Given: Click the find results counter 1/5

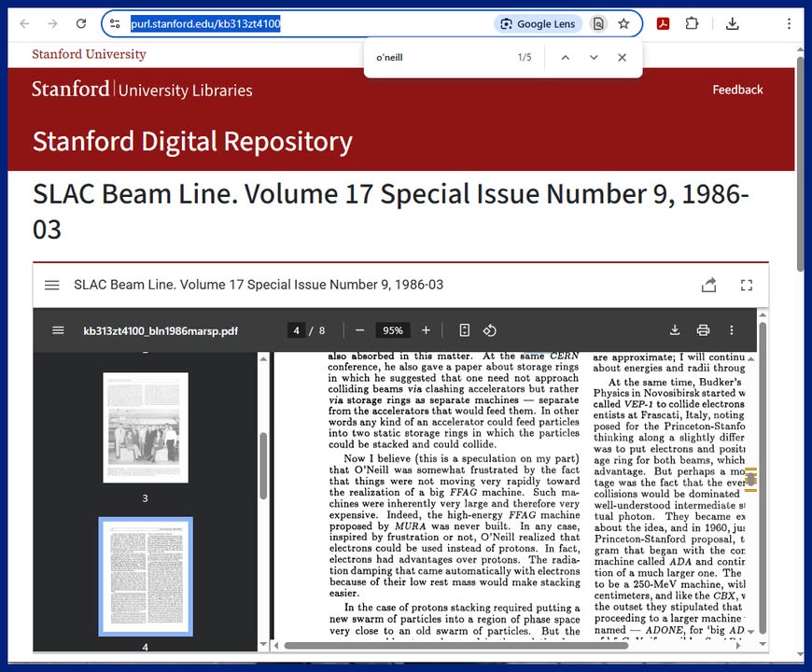Looking at the screenshot, I should [525, 58].
